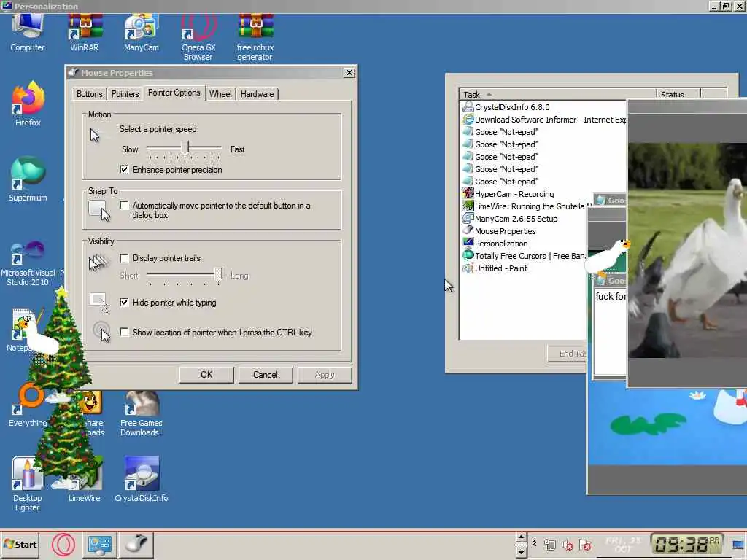
Task: Click the red-flag security tray icon
Action: (585, 545)
